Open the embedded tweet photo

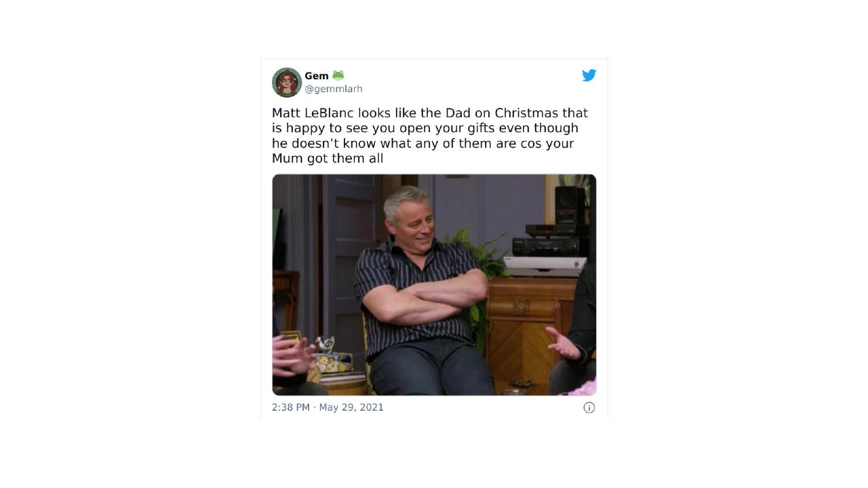(434, 285)
